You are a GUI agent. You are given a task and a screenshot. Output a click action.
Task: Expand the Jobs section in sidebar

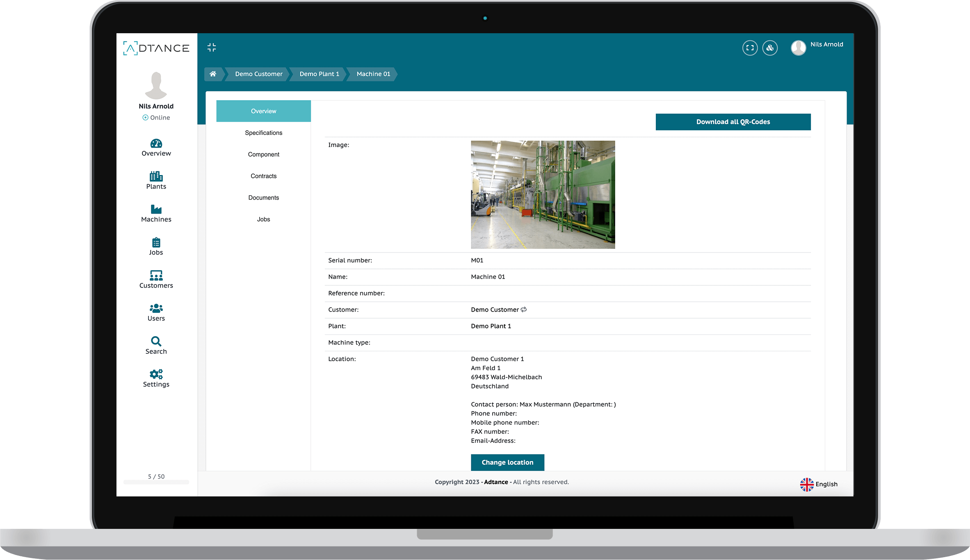click(x=156, y=246)
